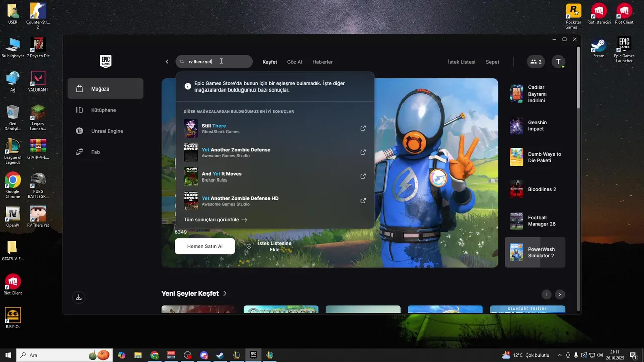Open notification center in system tray
The width and height of the screenshot is (644, 362).
coord(633,355)
